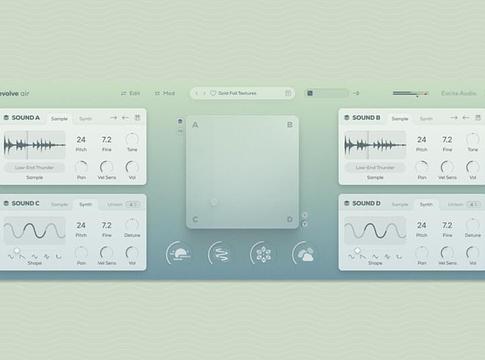
Task: Click the left arrow icon in Sound B
Action: pyautogui.click(x=466, y=118)
